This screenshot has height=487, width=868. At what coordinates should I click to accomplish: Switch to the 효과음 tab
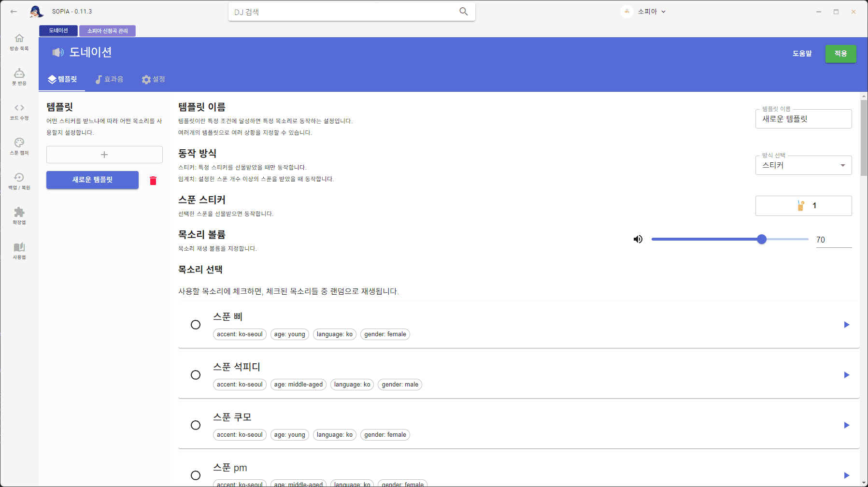tap(109, 79)
